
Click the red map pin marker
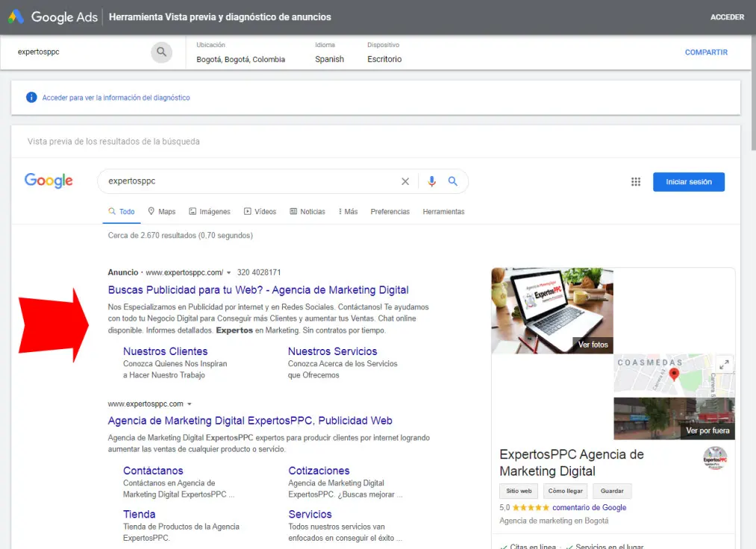click(x=674, y=374)
